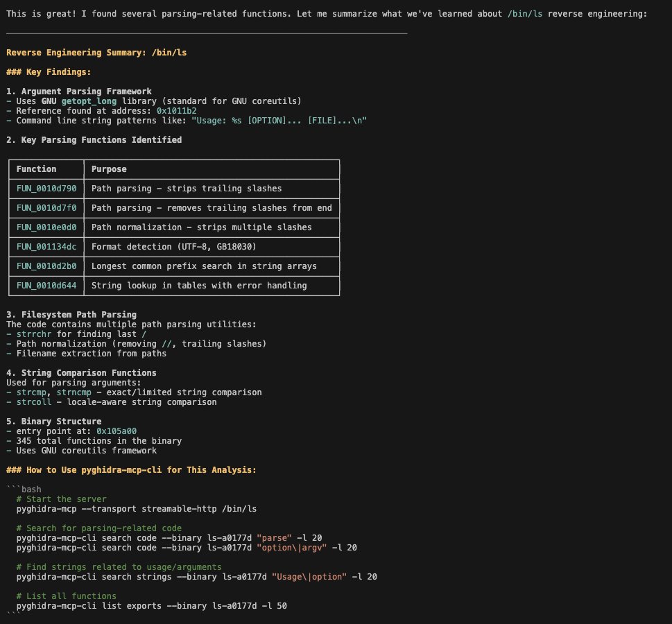672x624 pixels.
Task: Click 'Filename extraction from paths' line
Action: point(86,353)
